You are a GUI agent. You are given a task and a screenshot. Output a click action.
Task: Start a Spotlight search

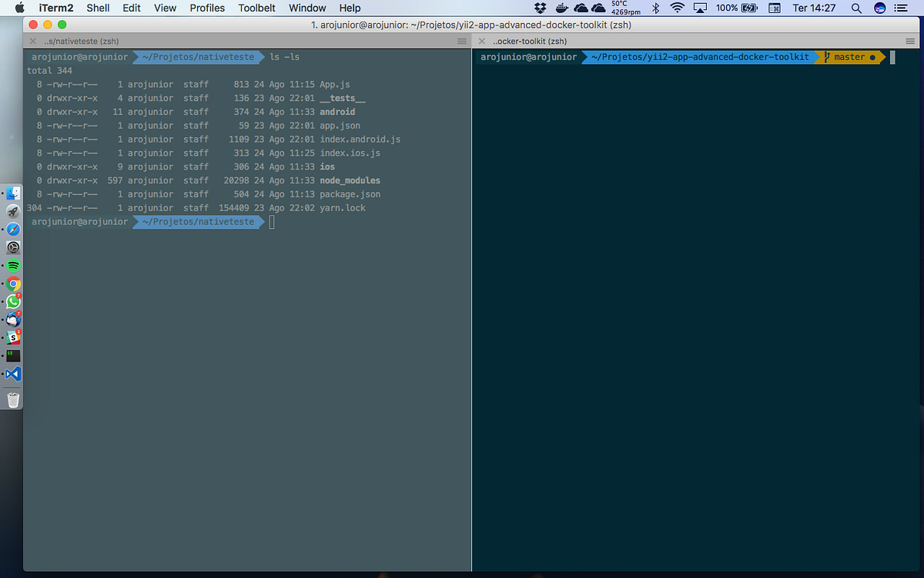coord(855,8)
